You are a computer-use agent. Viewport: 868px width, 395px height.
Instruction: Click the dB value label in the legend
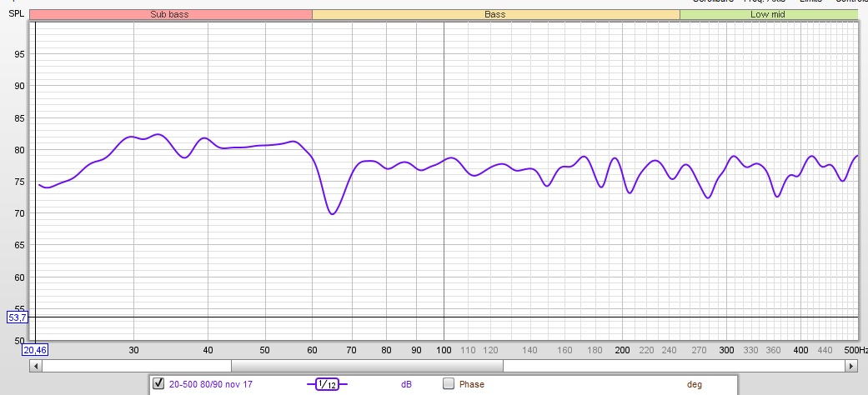[x=406, y=384]
